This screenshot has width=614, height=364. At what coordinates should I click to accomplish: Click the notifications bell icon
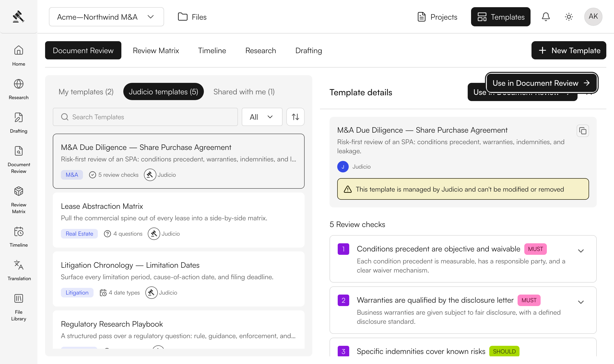tap(546, 17)
